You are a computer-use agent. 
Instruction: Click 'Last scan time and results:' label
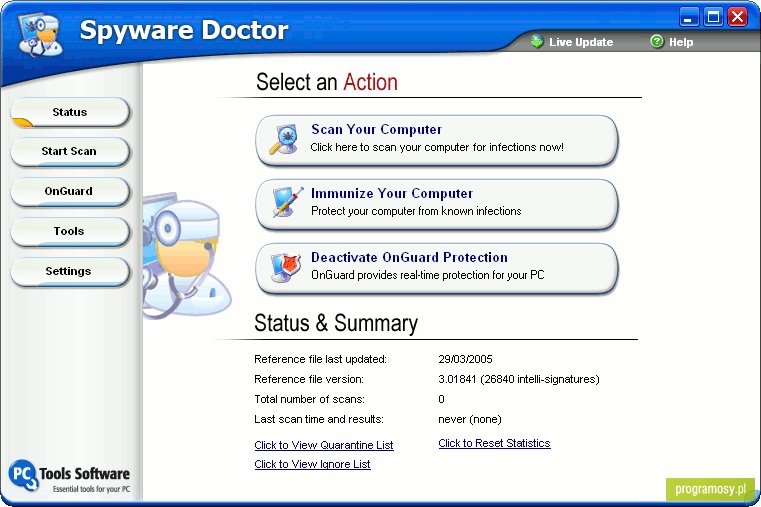coord(319,419)
